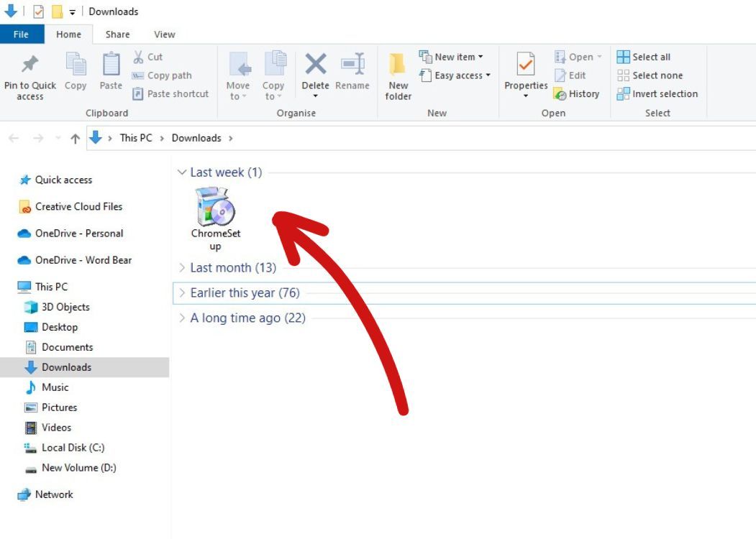Image resolution: width=756 pixels, height=539 pixels.
Task: Click Pin to Quick access
Action: (x=29, y=75)
